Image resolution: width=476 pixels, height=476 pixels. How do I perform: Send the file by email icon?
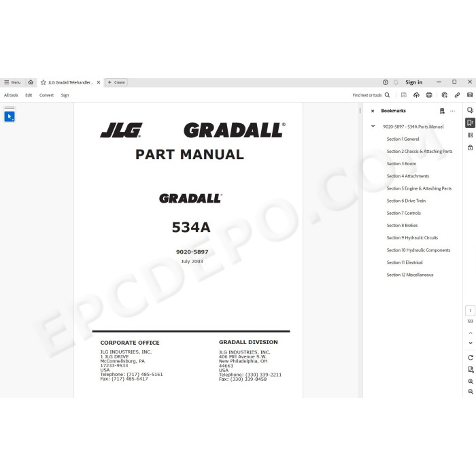(470, 95)
